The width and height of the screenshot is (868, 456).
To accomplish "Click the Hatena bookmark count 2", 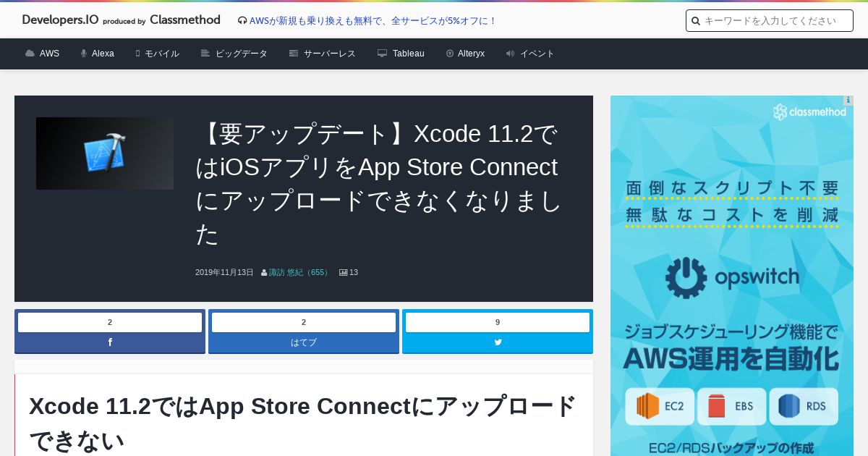I will coord(304,322).
